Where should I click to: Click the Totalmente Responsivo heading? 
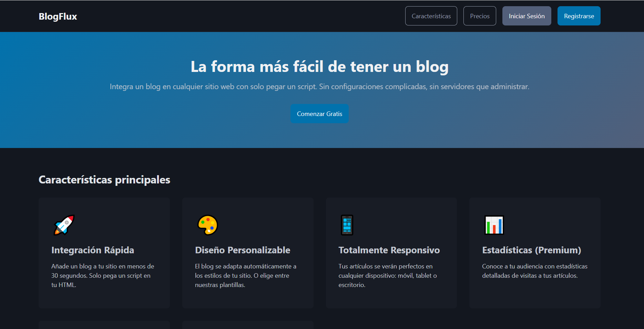pyautogui.click(x=389, y=250)
